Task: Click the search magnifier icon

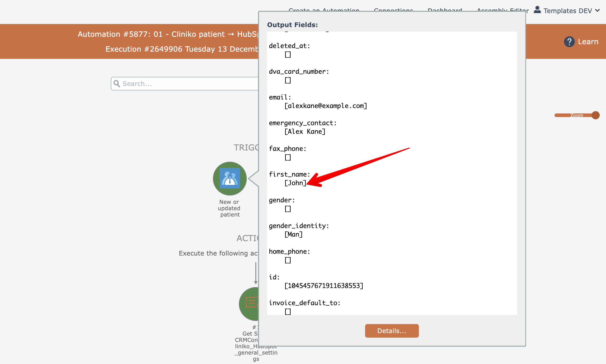Action: 117,84
